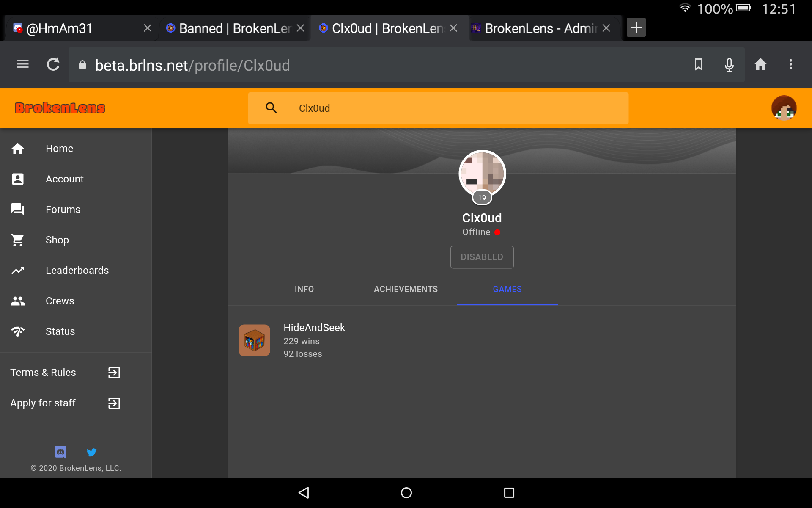812x508 pixels.
Task: Click the Status signal icon
Action: (18, 331)
